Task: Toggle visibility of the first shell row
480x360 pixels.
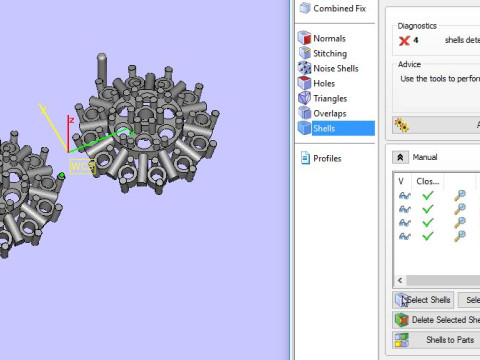Action: pyautogui.click(x=405, y=196)
